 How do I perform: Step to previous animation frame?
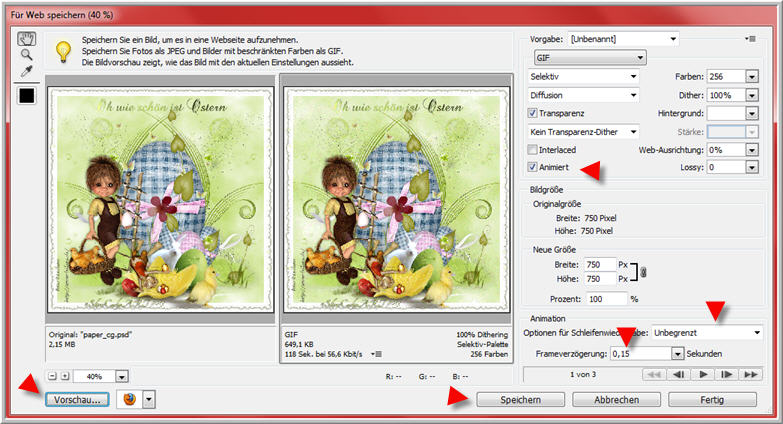tap(678, 374)
